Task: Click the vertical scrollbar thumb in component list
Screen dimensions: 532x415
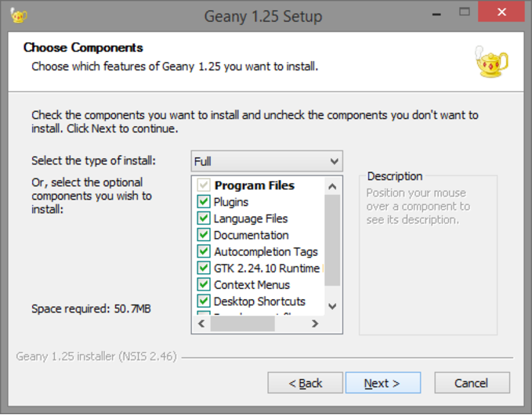Action: (x=332, y=240)
